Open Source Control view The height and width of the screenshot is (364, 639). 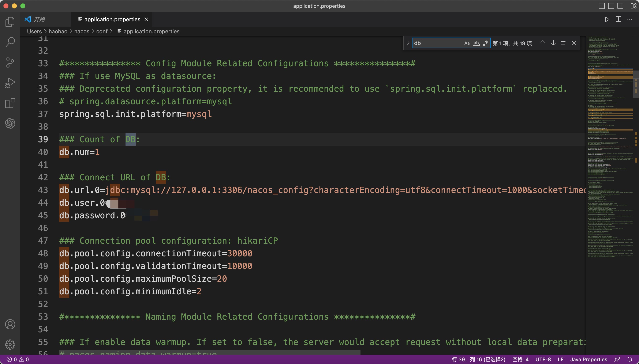(10, 62)
